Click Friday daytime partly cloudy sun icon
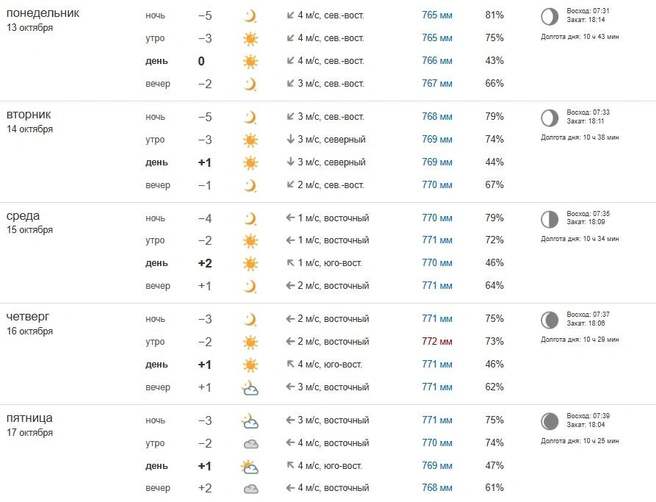This screenshot has height=502, width=656. pyautogui.click(x=250, y=466)
